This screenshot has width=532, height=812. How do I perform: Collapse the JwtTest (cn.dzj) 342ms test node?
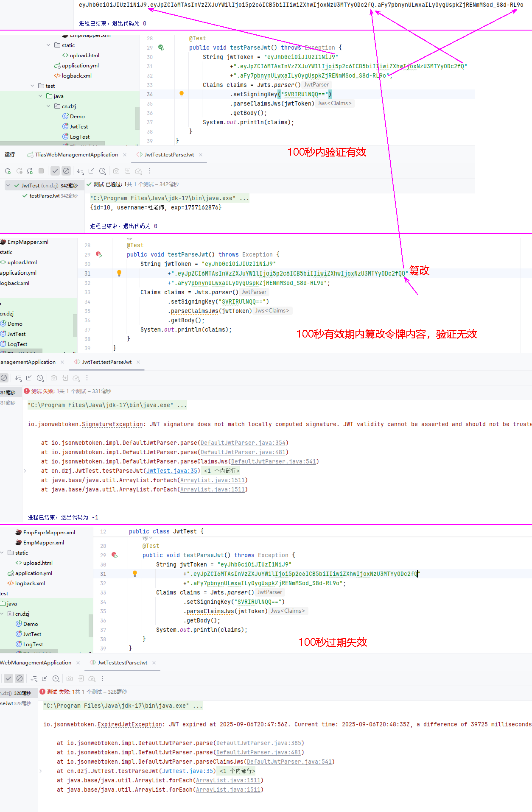pos(8,186)
